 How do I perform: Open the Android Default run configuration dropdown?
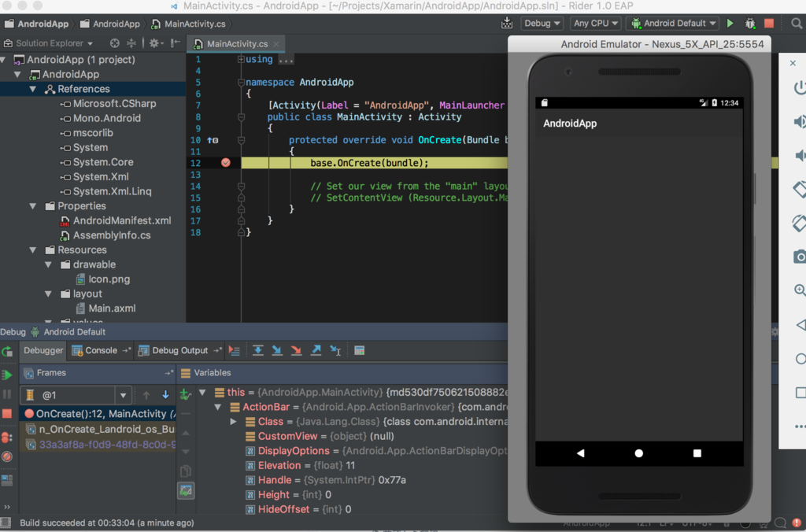[674, 23]
